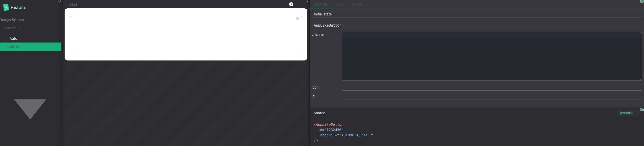Image resolution: width=644 pixels, height=146 pixels.
Task: Click the heart like button in preview
Action: 298,19
